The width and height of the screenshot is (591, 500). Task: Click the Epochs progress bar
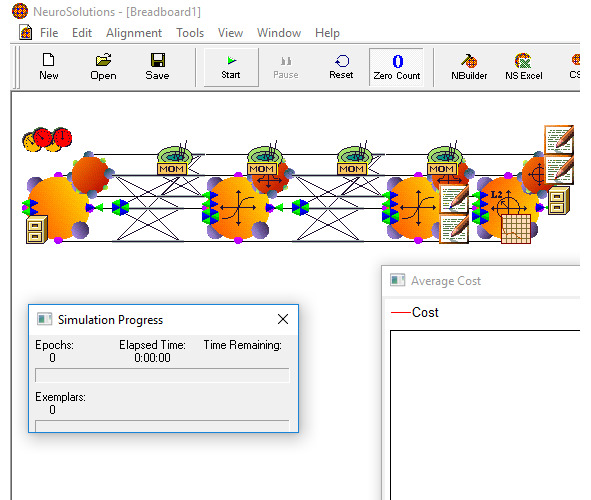[162, 375]
